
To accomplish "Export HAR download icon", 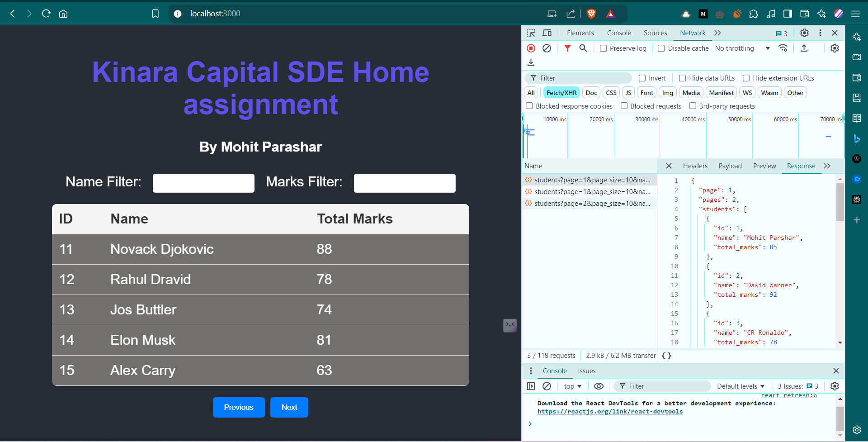I will point(531,62).
